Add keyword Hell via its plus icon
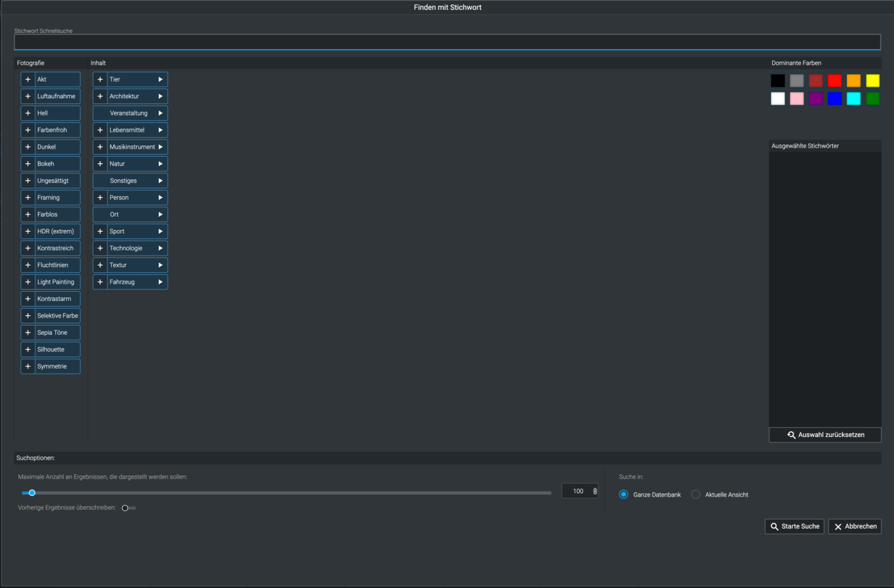This screenshot has width=894, height=588. 28,113
